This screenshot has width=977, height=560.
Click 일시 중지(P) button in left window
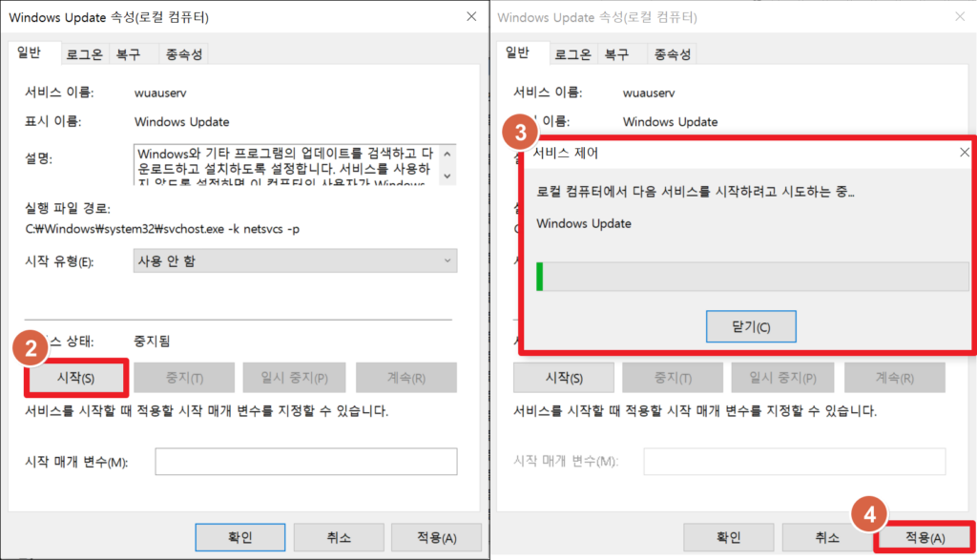click(x=294, y=378)
